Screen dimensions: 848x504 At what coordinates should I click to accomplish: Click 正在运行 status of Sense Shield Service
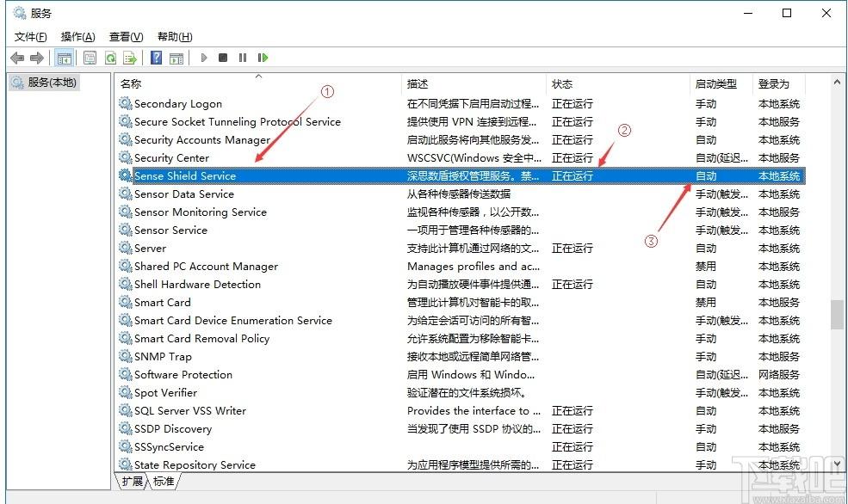[x=573, y=175]
